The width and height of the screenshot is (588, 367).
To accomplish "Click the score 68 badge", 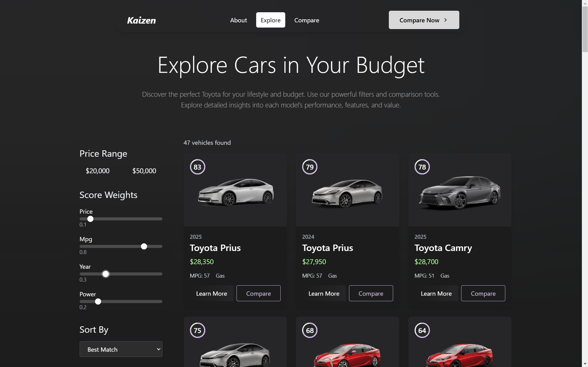I will [x=310, y=331].
